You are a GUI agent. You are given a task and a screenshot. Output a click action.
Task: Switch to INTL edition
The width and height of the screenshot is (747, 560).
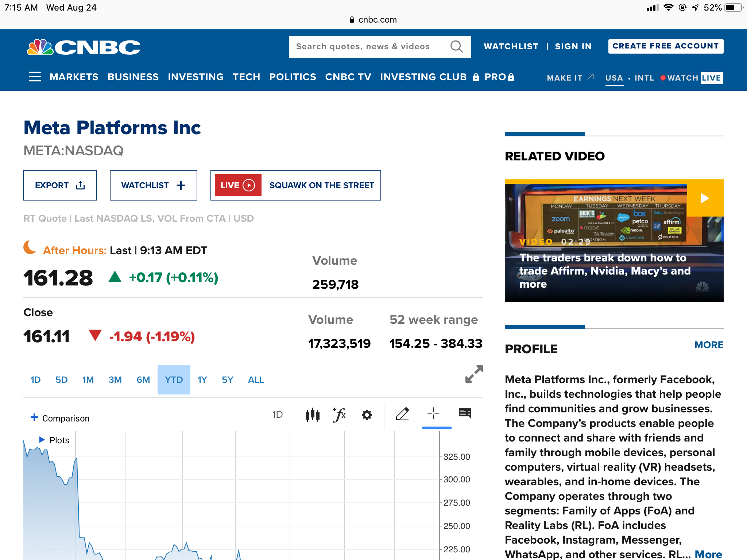point(644,78)
